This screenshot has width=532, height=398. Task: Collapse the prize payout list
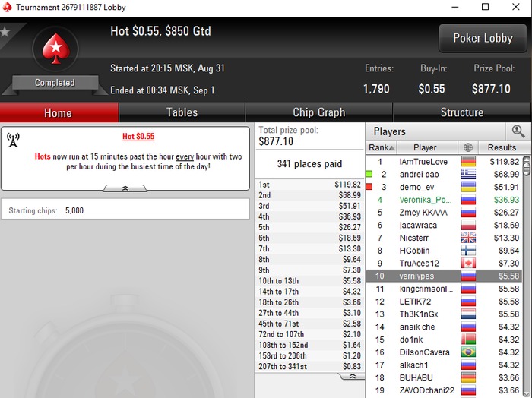tap(352, 376)
